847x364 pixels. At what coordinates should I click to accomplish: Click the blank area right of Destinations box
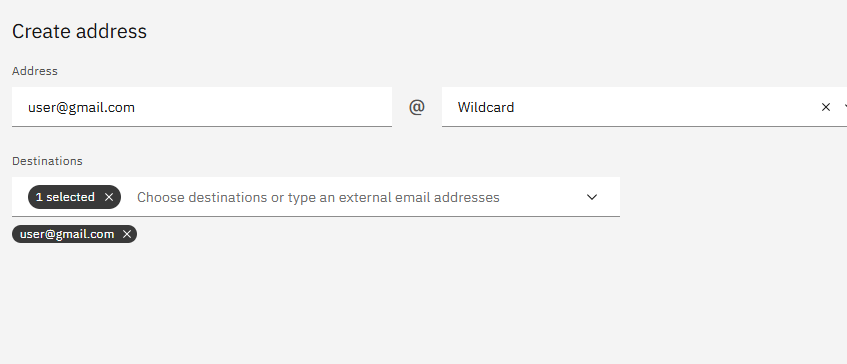pyautogui.click(x=733, y=197)
